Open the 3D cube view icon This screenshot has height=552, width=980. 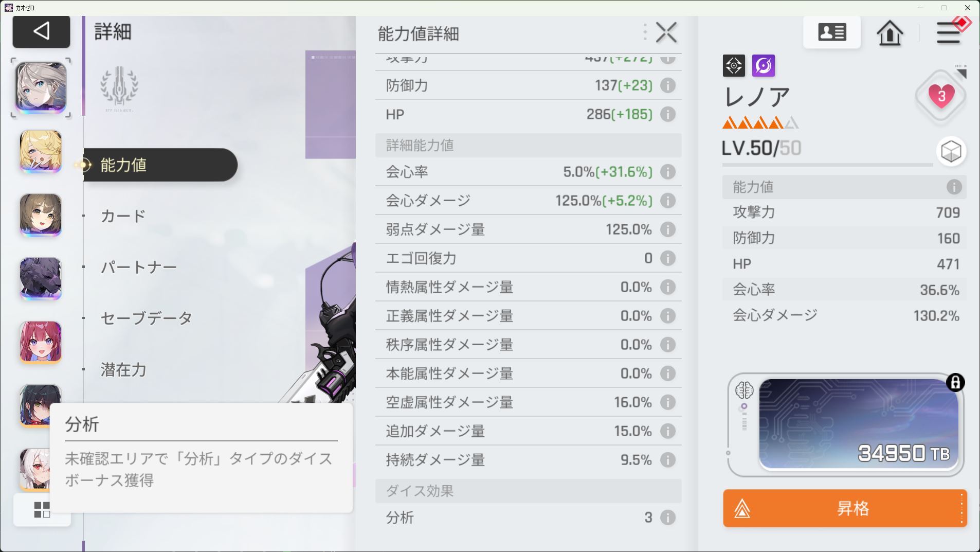pos(951,152)
